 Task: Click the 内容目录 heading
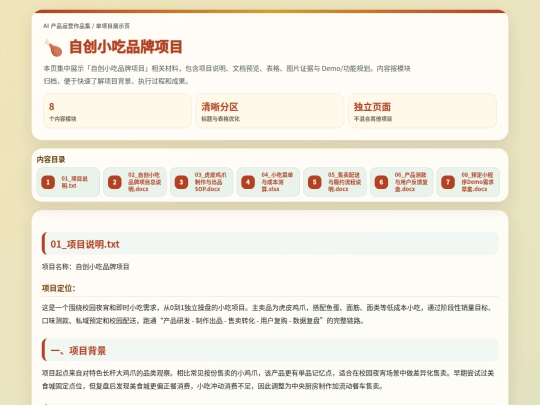coord(51,159)
